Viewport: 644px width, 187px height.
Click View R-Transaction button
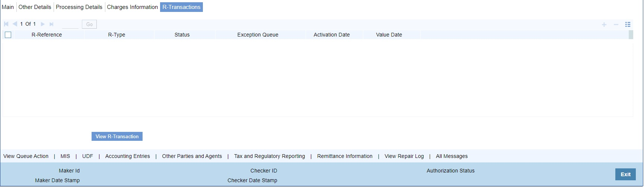tap(117, 137)
